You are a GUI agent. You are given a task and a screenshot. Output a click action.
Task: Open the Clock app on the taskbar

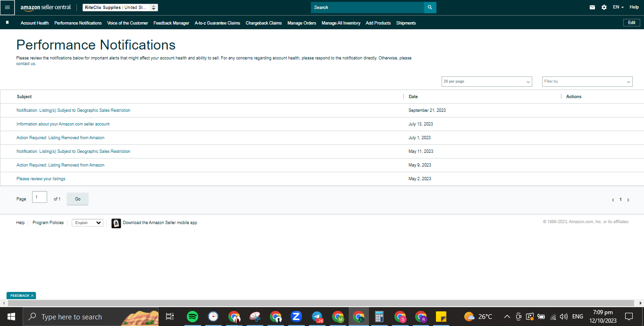tap(213, 317)
